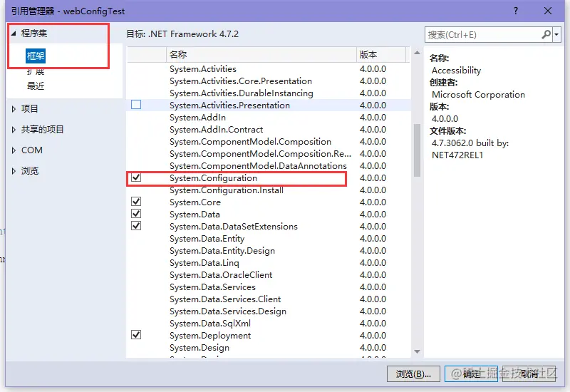Image resolution: width=570 pixels, height=392 pixels.
Task: Click the 取消 button
Action: coord(529,373)
